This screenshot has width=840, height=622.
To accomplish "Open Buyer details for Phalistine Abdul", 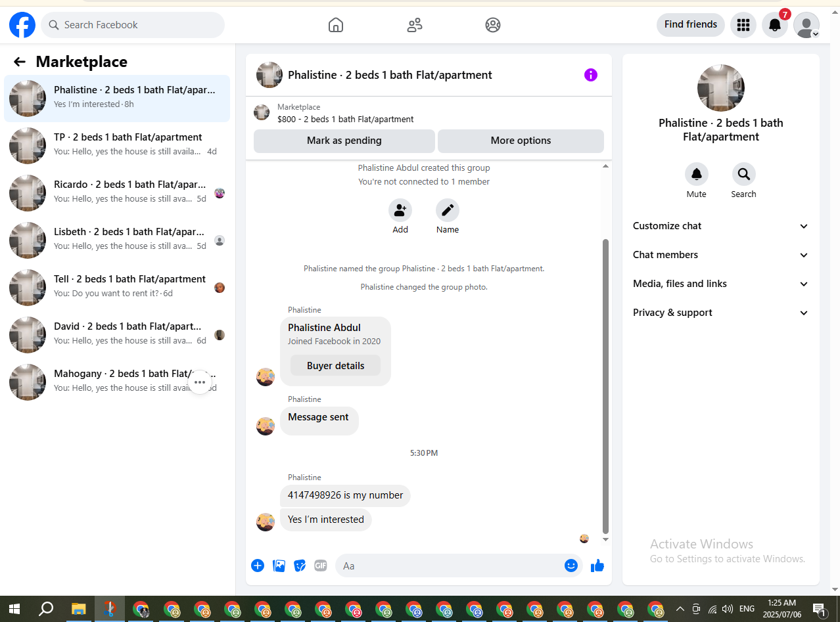I will [336, 366].
